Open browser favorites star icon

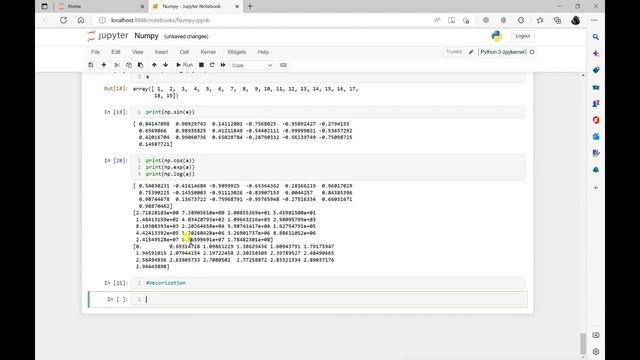click(x=540, y=20)
